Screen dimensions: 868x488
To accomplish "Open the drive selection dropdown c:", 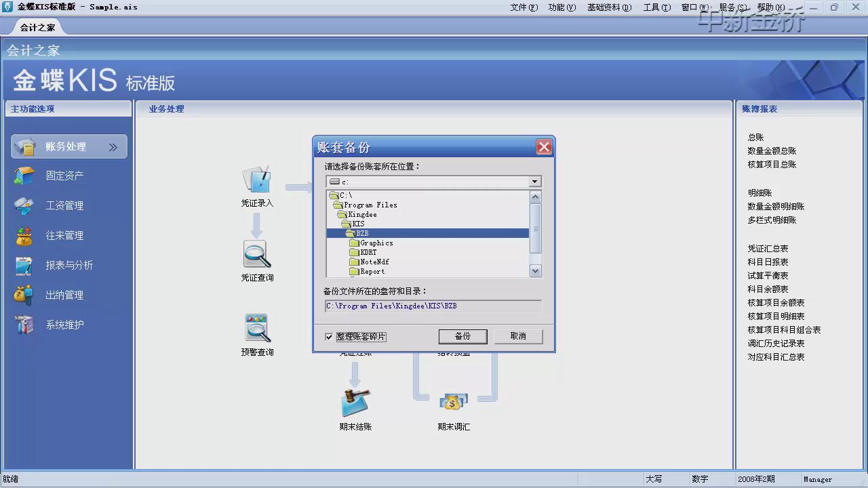I will [535, 182].
